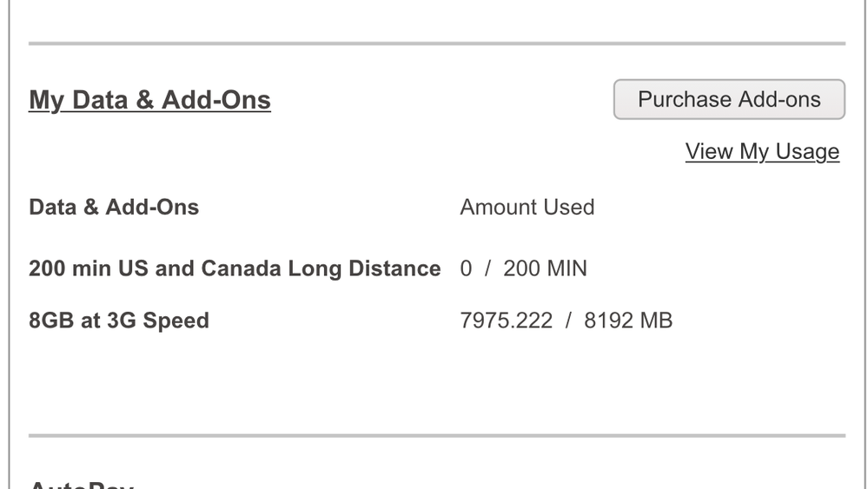
Task: Click the divider above the AutoPay section
Action: pyautogui.click(x=436, y=435)
